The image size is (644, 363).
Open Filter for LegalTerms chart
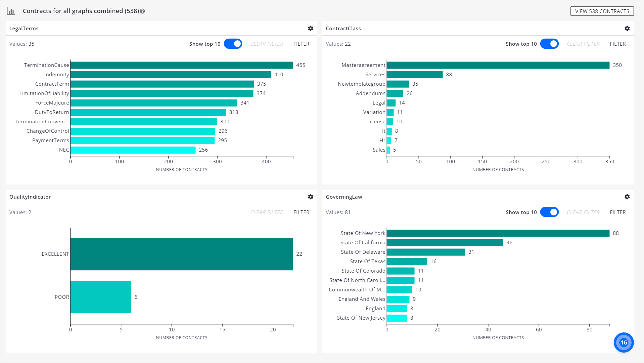pos(301,44)
